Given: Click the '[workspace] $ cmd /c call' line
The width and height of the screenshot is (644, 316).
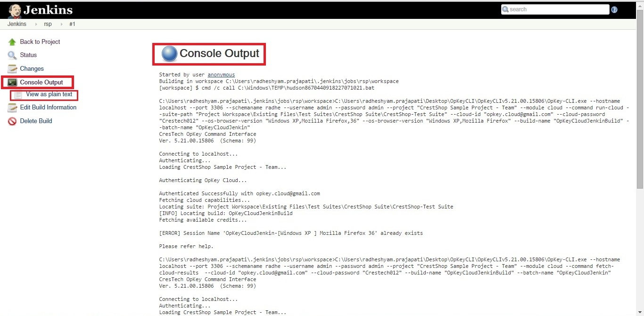Looking at the screenshot, I should (267, 88).
